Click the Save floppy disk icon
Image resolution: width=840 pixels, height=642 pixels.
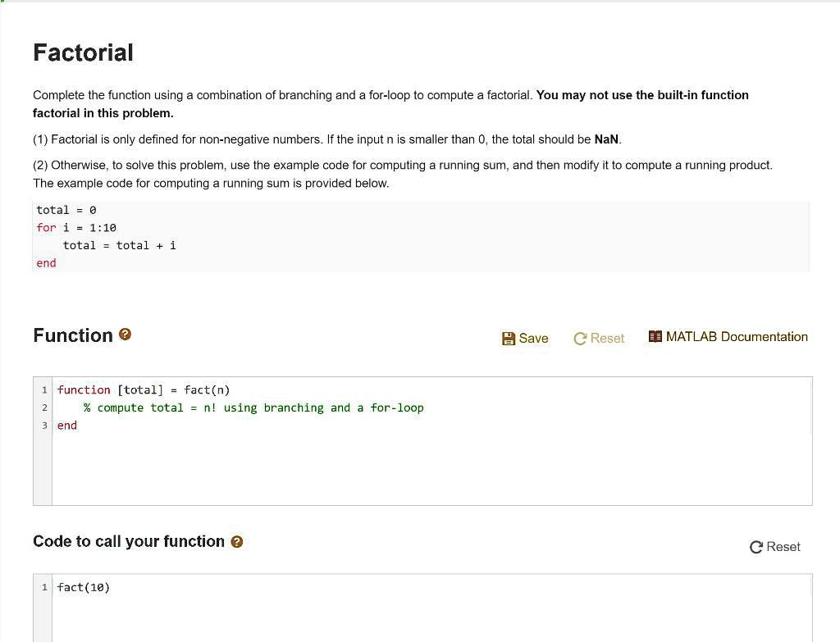click(508, 339)
